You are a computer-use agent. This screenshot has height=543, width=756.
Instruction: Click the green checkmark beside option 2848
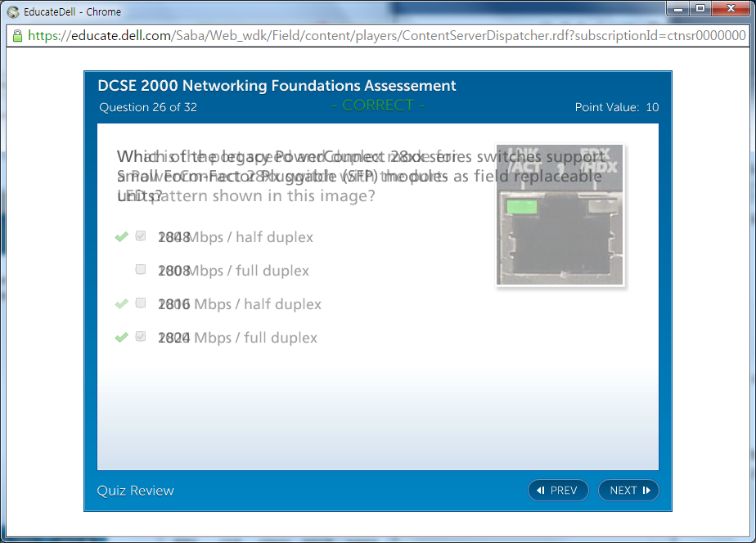(122, 237)
